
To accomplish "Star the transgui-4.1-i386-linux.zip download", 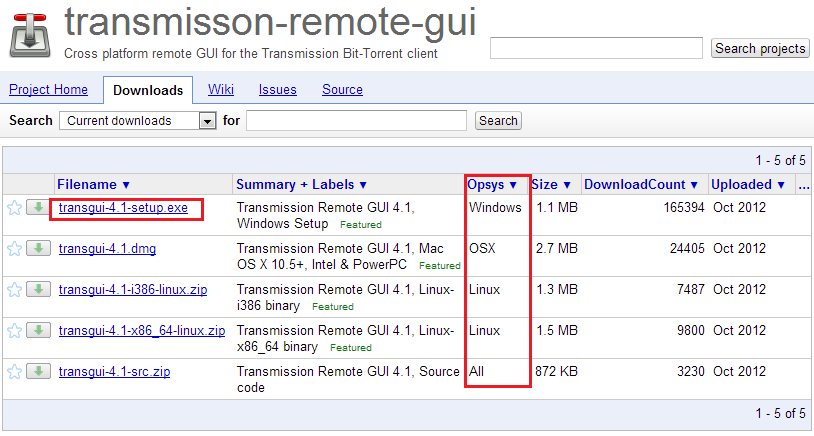I will [x=14, y=289].
